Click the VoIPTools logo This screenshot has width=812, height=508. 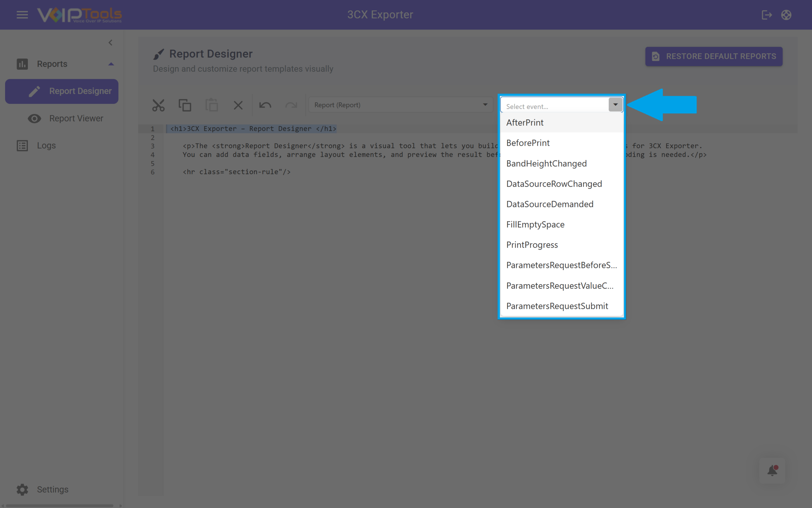79,15
